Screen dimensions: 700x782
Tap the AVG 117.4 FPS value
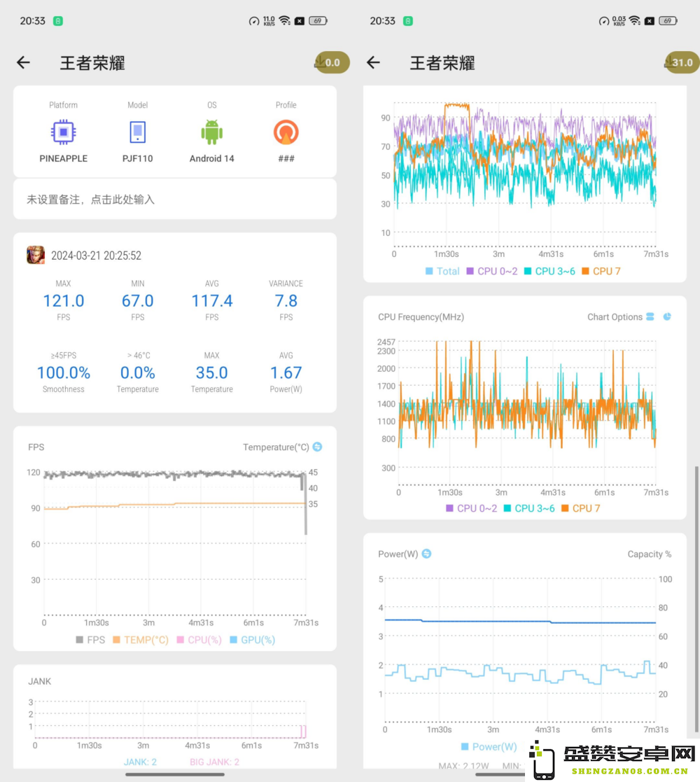(212, 301)
